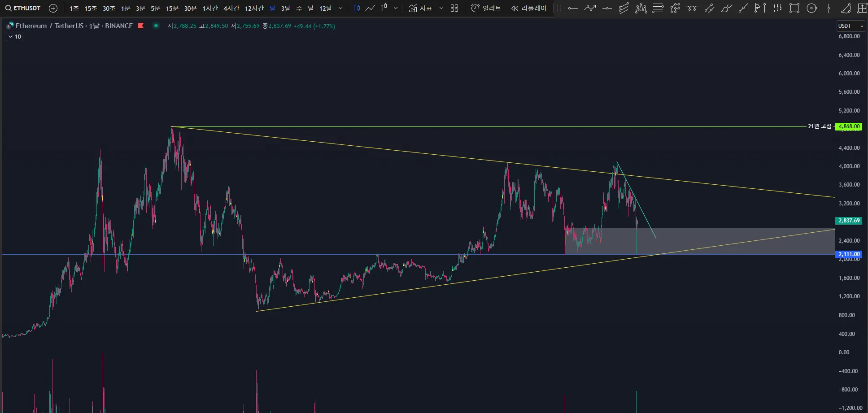Switch to the 3날 interval
The image size is (868, 413).
point(285,8)
